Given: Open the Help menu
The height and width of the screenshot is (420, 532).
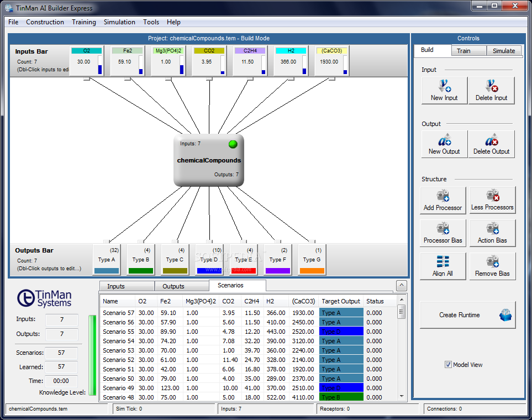Looking at the screenshot, I should [173, 22].
